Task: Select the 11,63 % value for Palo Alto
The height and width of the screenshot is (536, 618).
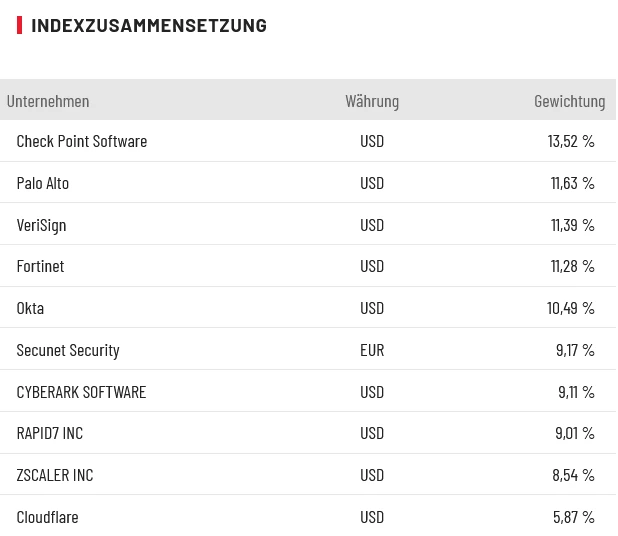Action: [572, 183]
